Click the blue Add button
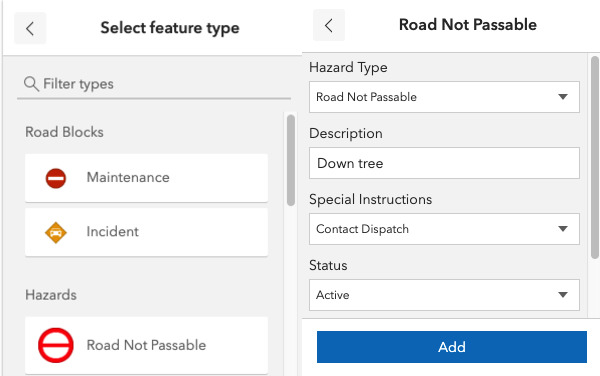 (452, 347)
